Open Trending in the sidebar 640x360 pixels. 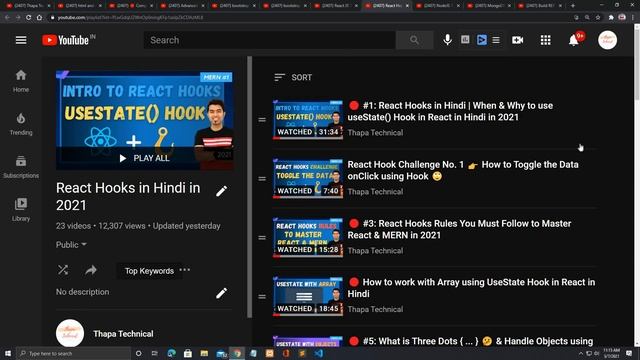coord(21,124)
